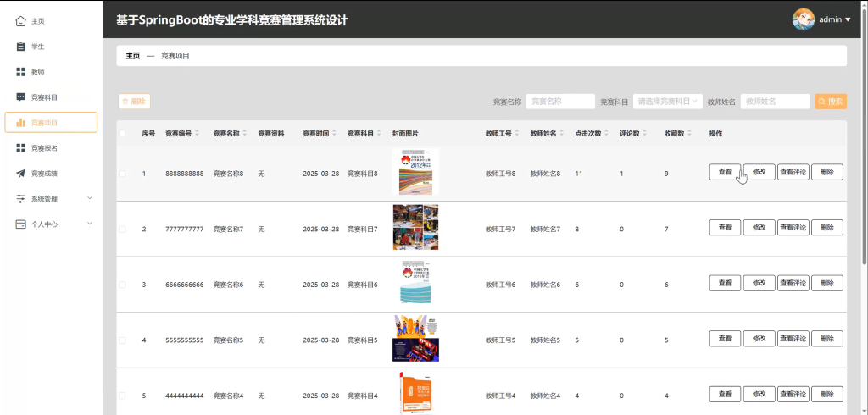The height and width of the screenshot is (415, 868).
Task: Open the 教师 sidebar menu item
Action: pos(51,72)
